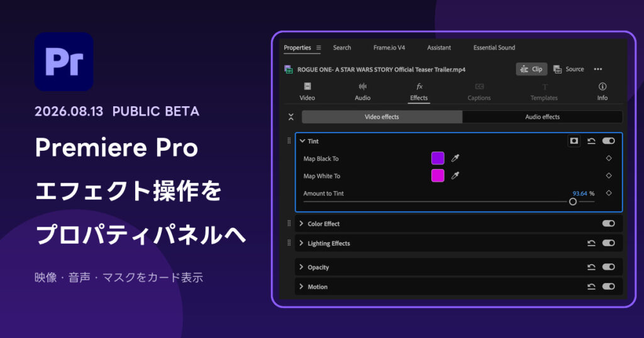Open the three-dot more options menu

point(598,69)
